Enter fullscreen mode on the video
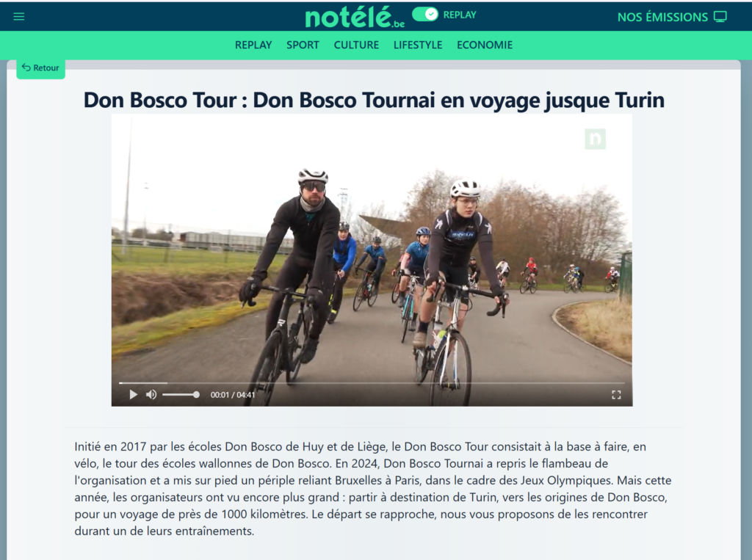The width and height of the screenshot is (752, 560). (x=616, y=395)
